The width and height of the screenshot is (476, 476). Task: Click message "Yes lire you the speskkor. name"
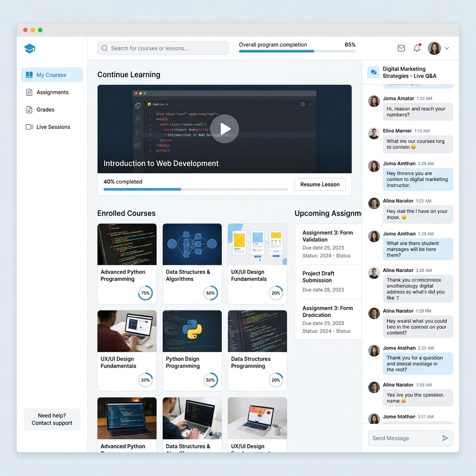point(418,398)
